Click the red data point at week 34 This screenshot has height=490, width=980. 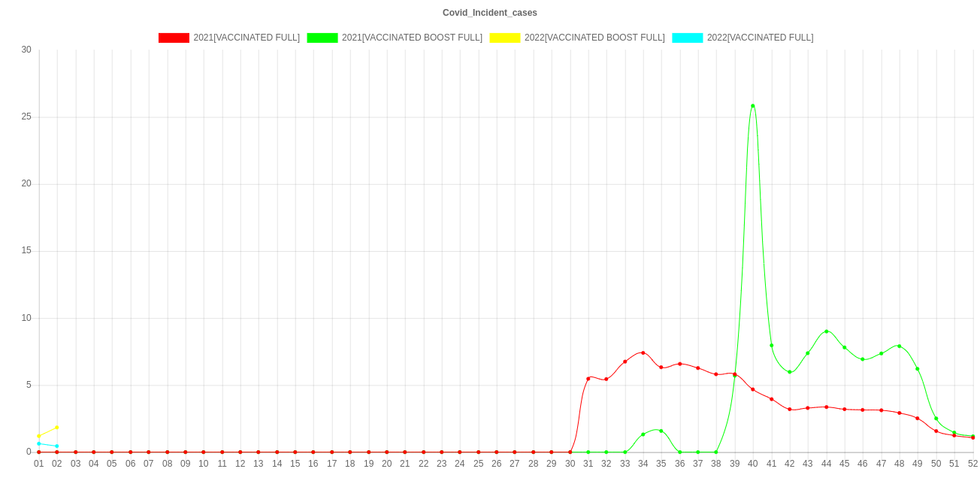click(x=643, y=352)
